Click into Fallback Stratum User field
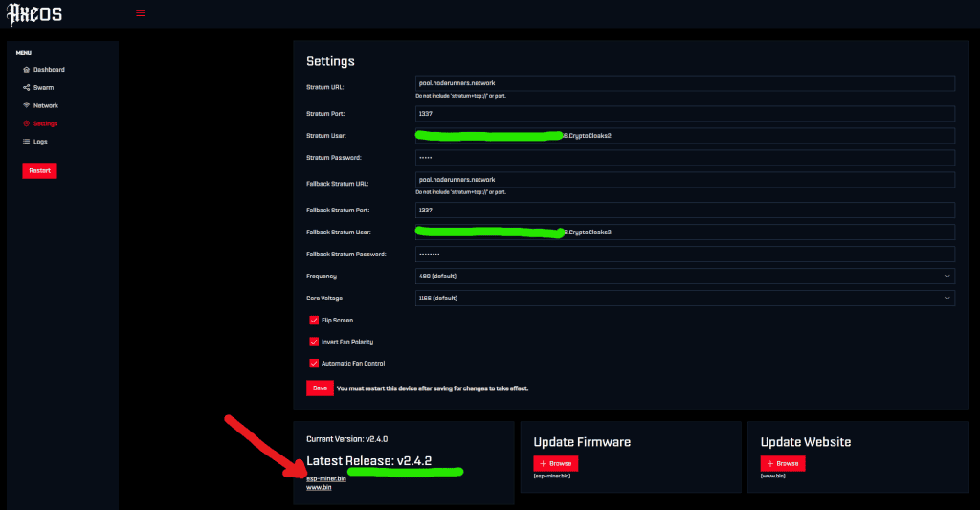This screenshot has width=980, height=510. click(685, 232)
